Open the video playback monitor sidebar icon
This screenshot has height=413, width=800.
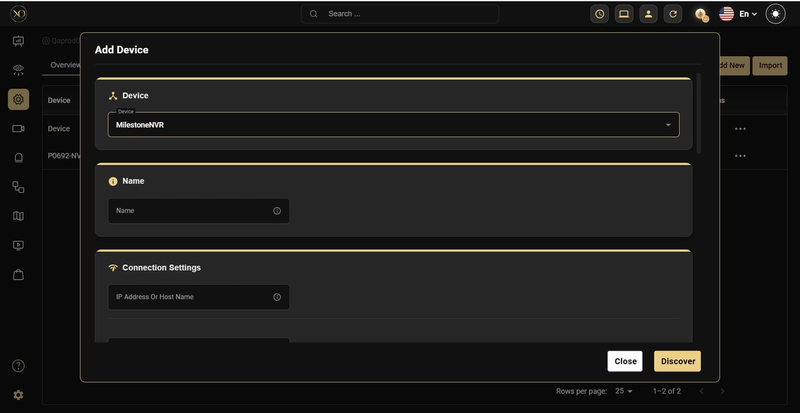18,246
